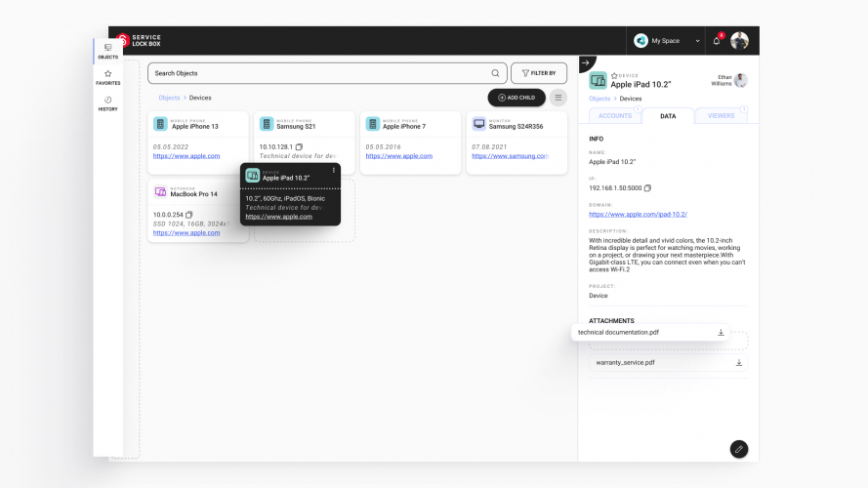Download technical documentation.pdf

721,333
